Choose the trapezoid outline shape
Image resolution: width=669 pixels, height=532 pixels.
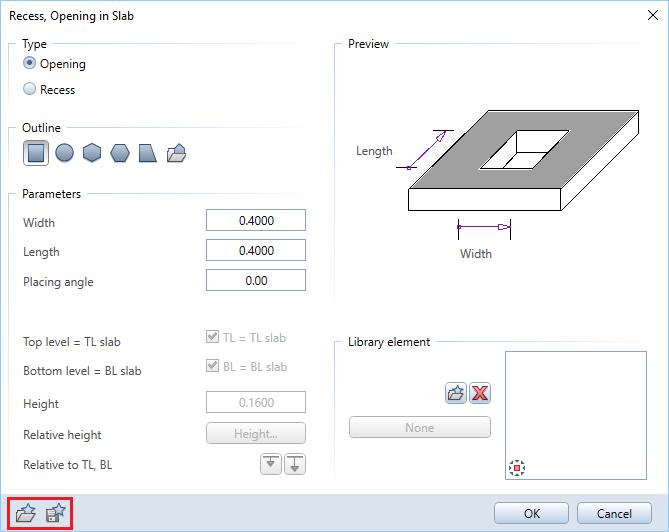tap(148, 153)
